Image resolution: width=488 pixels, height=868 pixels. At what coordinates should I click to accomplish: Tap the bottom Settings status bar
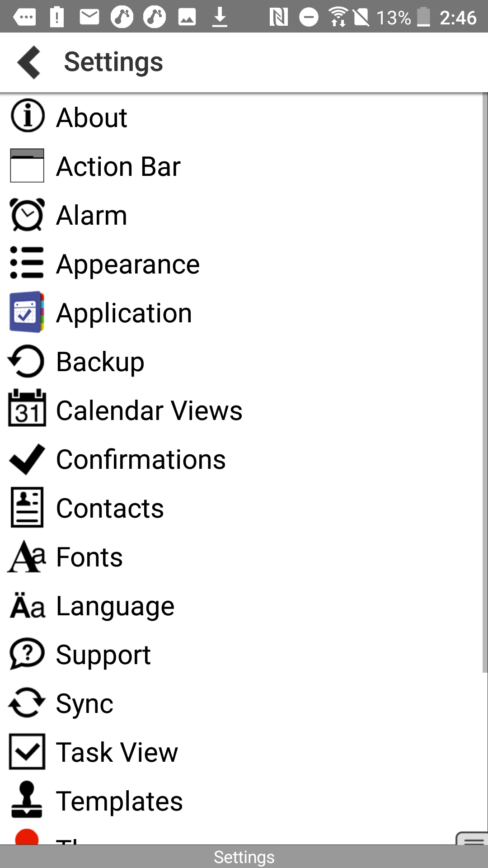click(244, 857)
